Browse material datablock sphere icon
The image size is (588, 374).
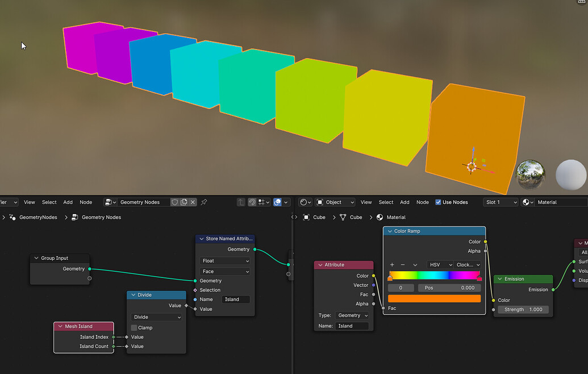(x=528, y=202)
